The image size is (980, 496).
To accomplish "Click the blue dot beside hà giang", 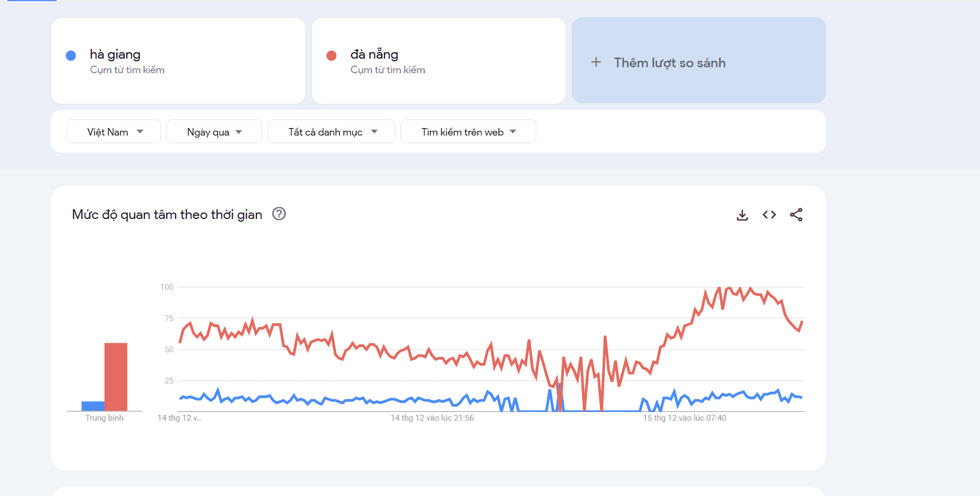I will point(71,55).
